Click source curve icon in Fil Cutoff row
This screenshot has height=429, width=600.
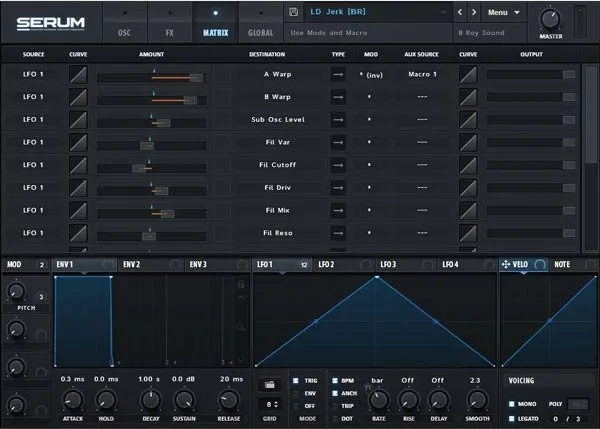point(78,165)
